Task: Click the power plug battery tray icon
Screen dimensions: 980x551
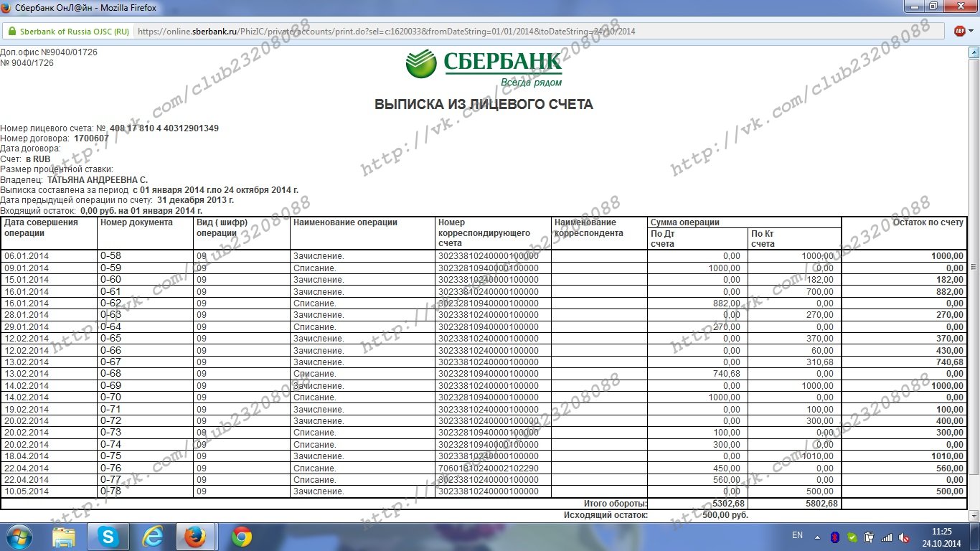Action: point(869,537)
